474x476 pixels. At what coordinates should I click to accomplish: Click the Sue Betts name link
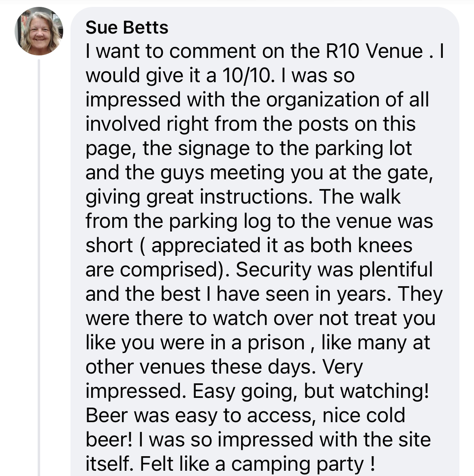point(127,28)
